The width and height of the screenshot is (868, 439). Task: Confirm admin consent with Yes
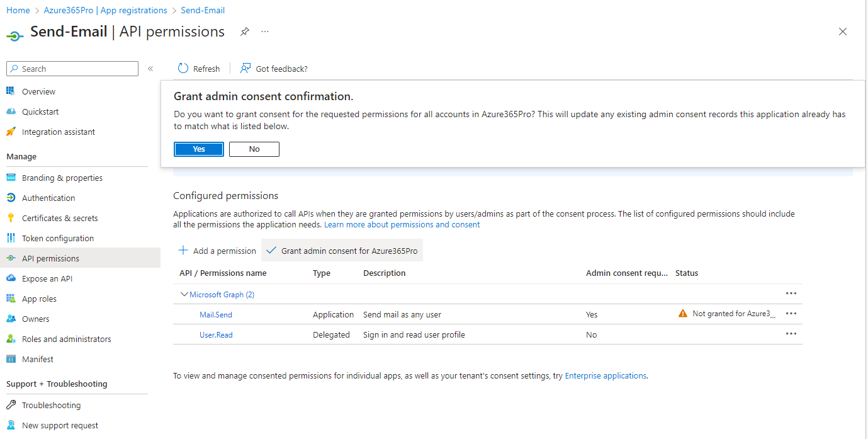(x=199, y=149)
